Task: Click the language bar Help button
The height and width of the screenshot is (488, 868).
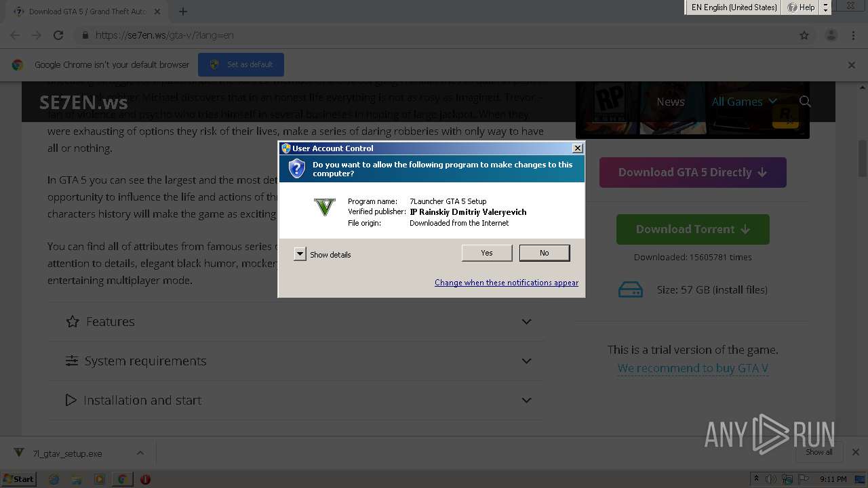Action: point(801,7)
